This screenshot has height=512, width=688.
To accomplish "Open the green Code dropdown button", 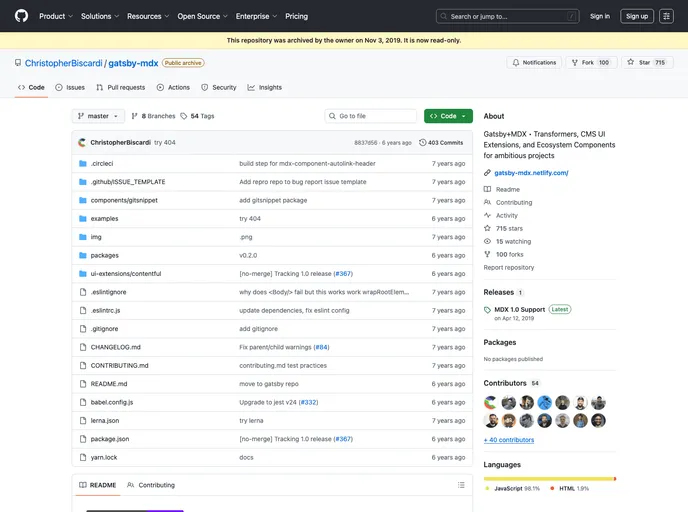I will [x=448, y=116].
